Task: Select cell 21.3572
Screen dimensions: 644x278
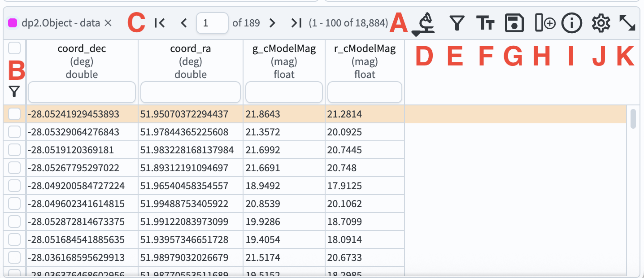Action: point(284,132)
